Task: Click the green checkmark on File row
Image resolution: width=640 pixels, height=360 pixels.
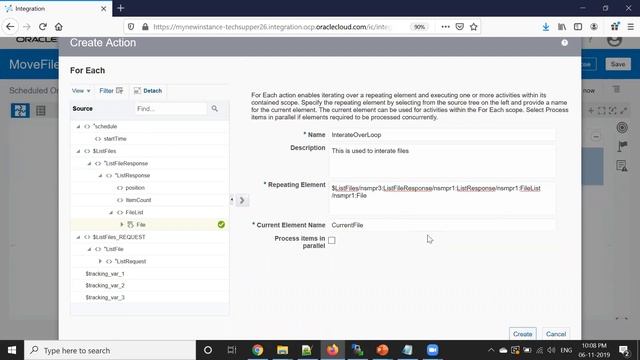Action: 221,224
